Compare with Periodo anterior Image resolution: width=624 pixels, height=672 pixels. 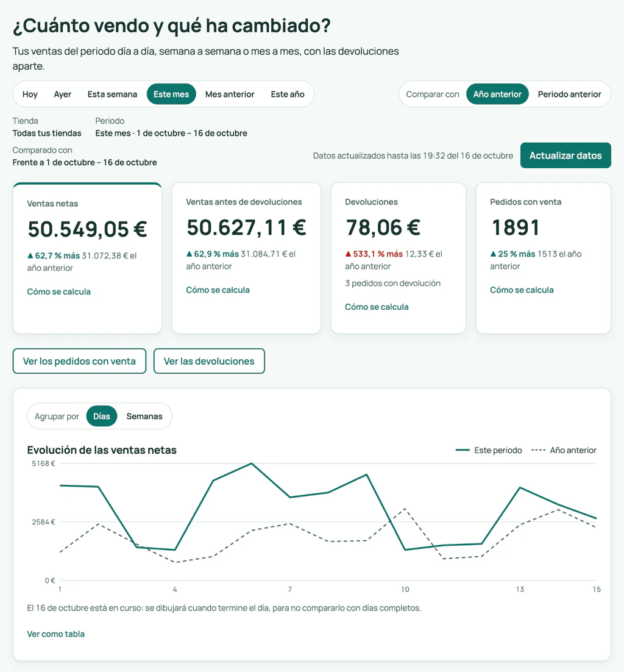pos(569,95)
